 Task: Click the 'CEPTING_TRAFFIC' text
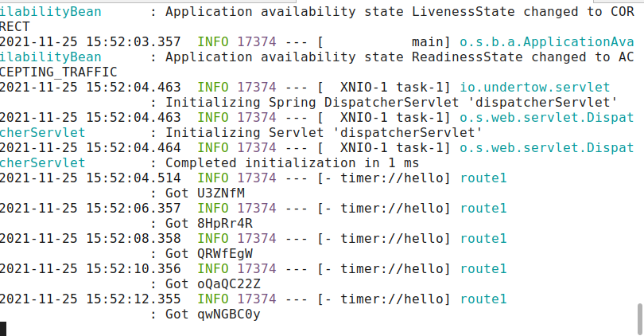58,72
